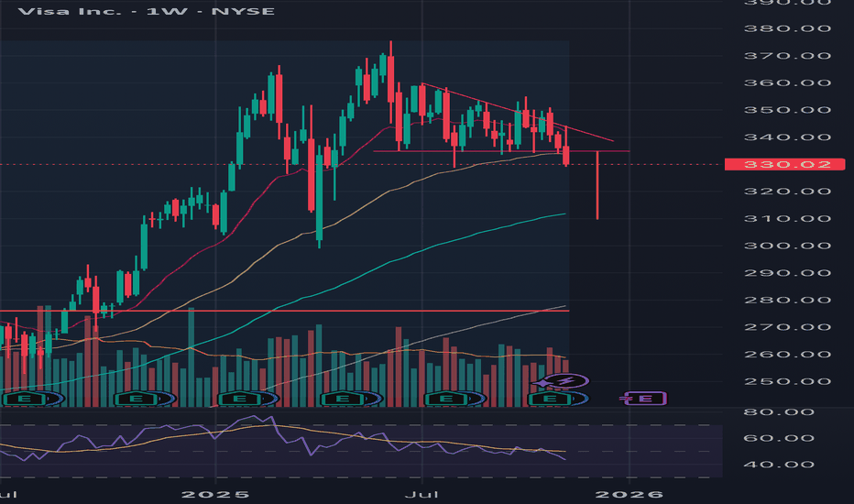Click the 310.00 price axis label
This screenshot has height=504, width=854.
point(787,219)
